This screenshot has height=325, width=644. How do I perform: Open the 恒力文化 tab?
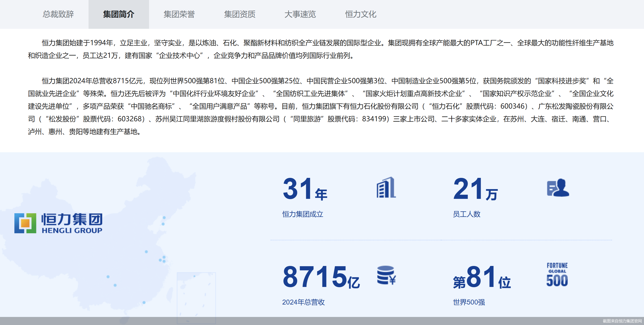(x=361, y=14)
